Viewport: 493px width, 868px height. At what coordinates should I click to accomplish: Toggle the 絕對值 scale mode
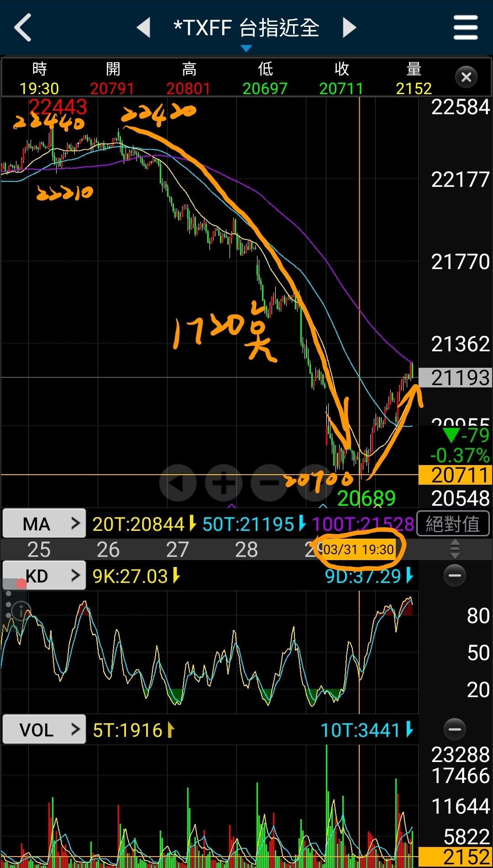click(453, 524)
